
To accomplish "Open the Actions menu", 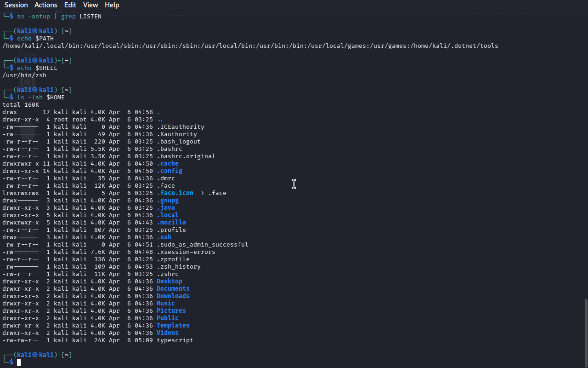I will 46,5.
